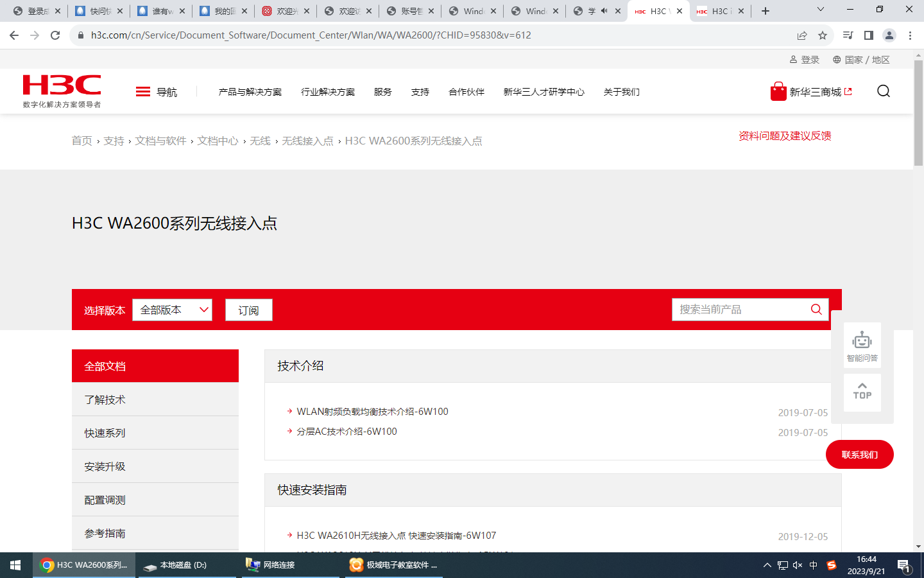Viewport: 924px width, 578px height.
Task: Open the 服务 menu
Action: point(383,92)
